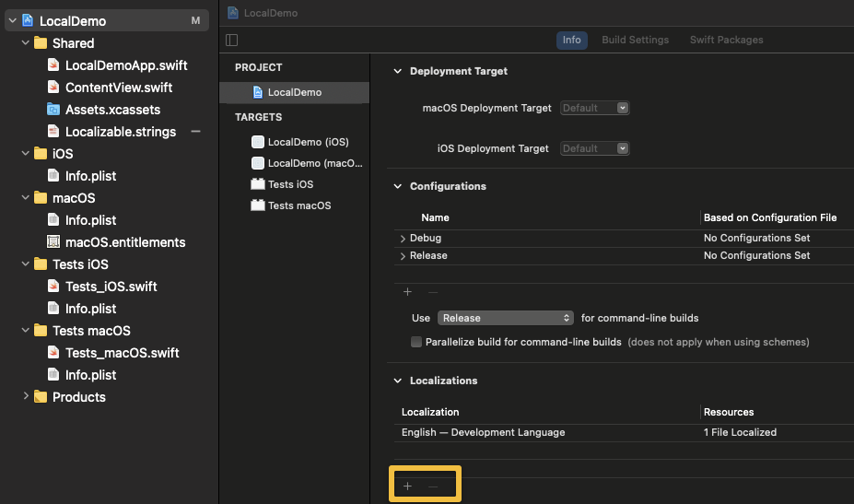Click the plus icon under Localizations
This screenshot has width=854, height=504.
[408, 486]
